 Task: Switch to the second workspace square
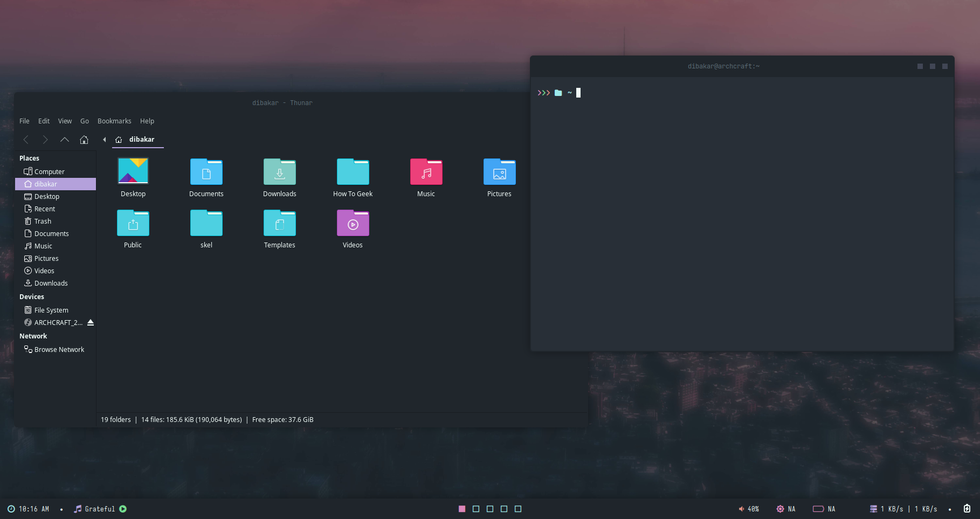coord(476,509)
